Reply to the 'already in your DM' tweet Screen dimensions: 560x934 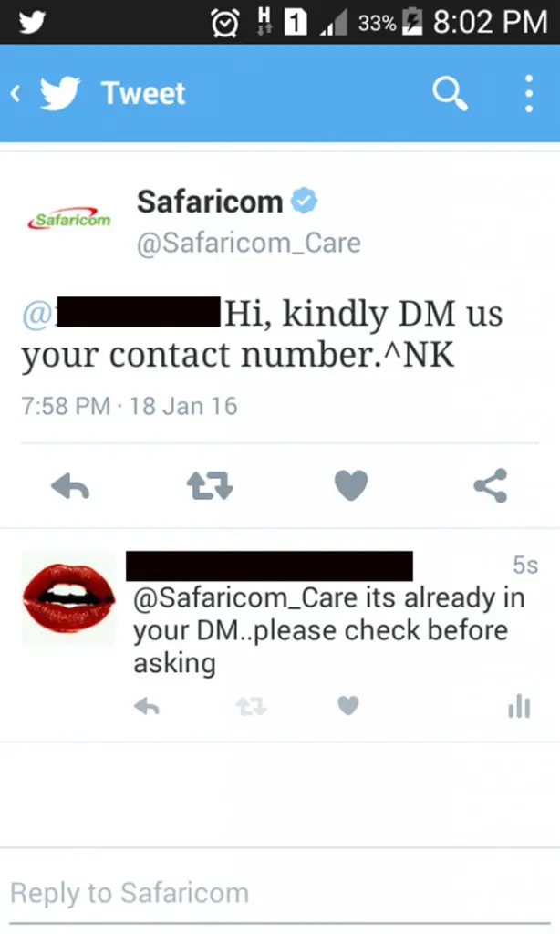[147, 707]
